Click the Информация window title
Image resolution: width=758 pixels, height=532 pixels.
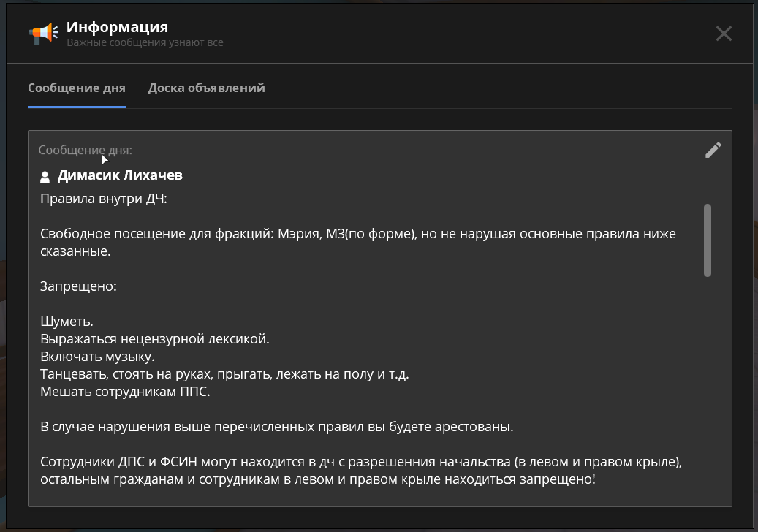[117, 28]
